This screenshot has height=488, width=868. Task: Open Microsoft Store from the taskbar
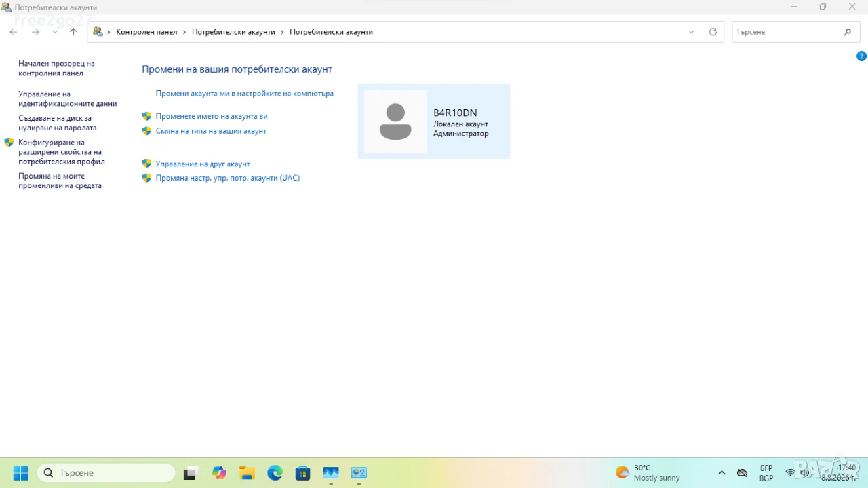click(x=302, y=473)
